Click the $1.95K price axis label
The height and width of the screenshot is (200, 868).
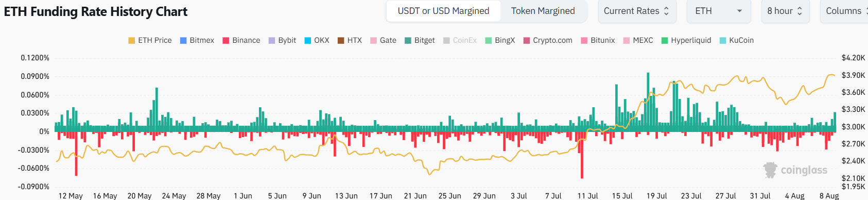point(853,187)
